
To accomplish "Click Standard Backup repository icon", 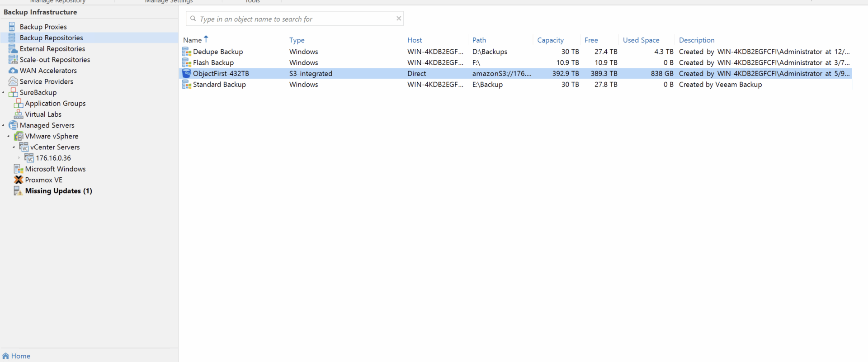I will (x=187, y=84).
